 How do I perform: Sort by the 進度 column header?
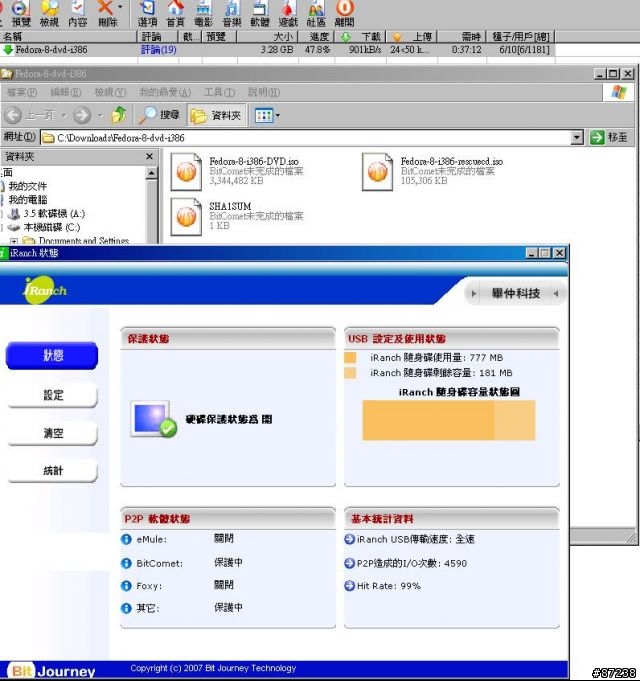315,36
